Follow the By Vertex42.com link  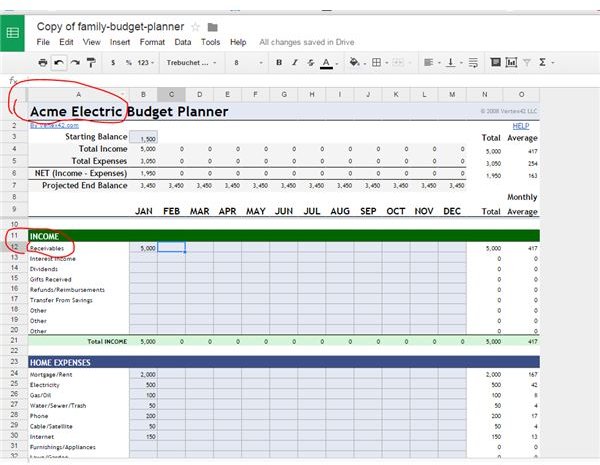pos(54,125)
